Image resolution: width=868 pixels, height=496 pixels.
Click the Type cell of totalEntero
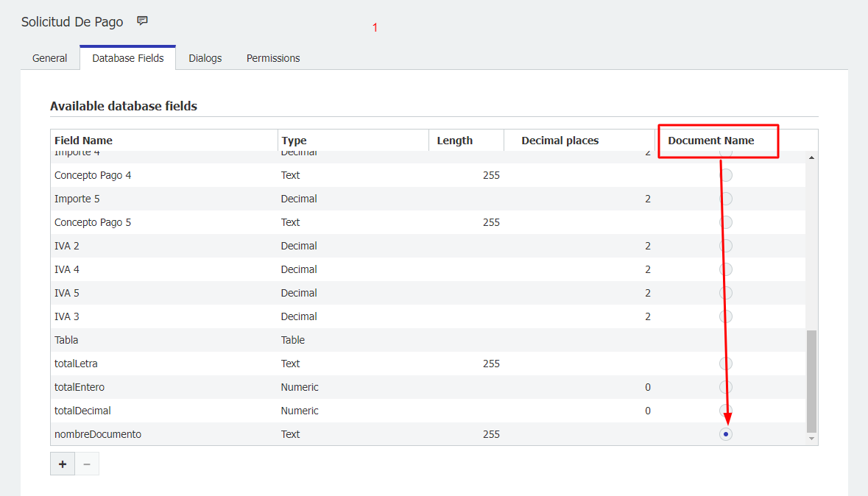pos(300,387)
